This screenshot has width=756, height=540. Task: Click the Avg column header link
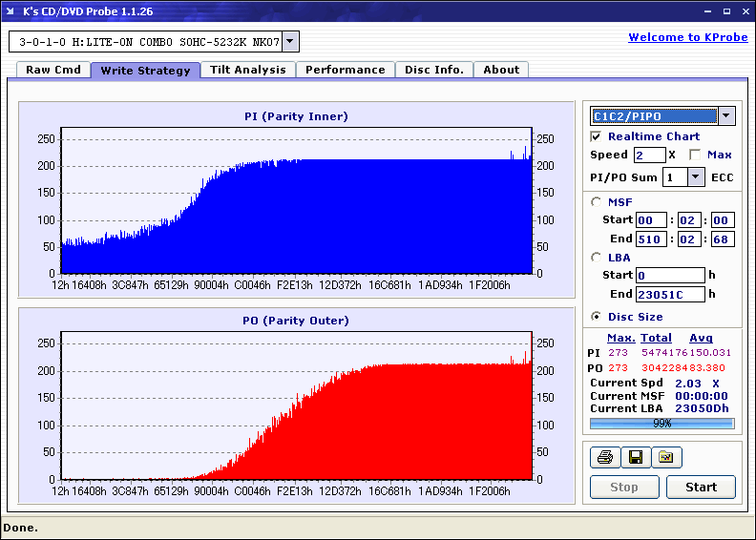click(701, 338)
